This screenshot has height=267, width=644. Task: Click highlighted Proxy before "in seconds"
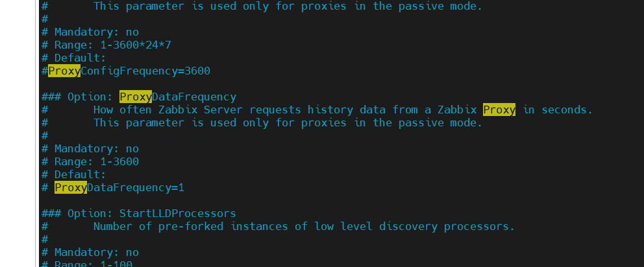(x=499, y=110)
